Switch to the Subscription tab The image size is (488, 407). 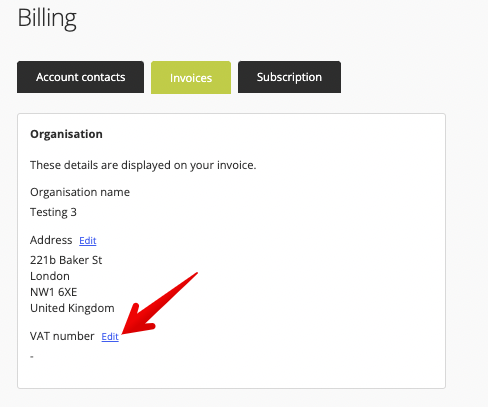coord(289,77)
